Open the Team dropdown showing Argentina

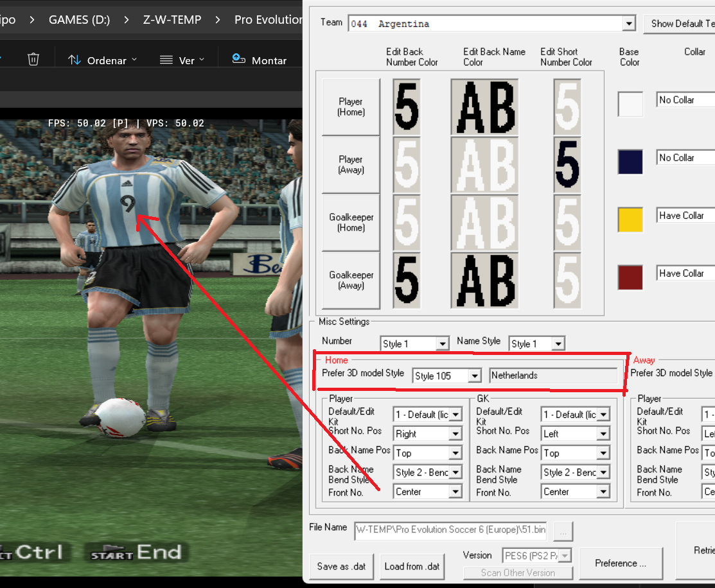pos(492,23)
